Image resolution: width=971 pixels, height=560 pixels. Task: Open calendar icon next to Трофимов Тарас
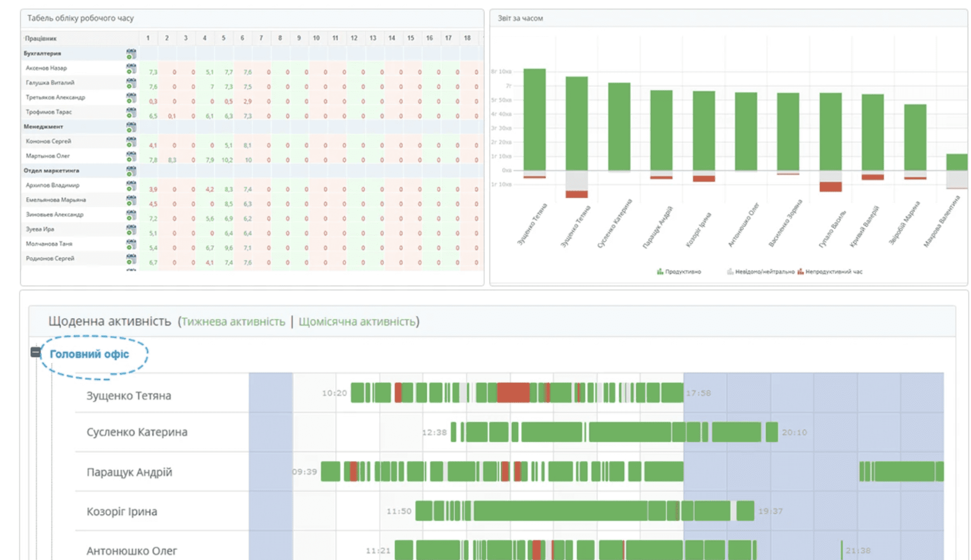(131, 113)
